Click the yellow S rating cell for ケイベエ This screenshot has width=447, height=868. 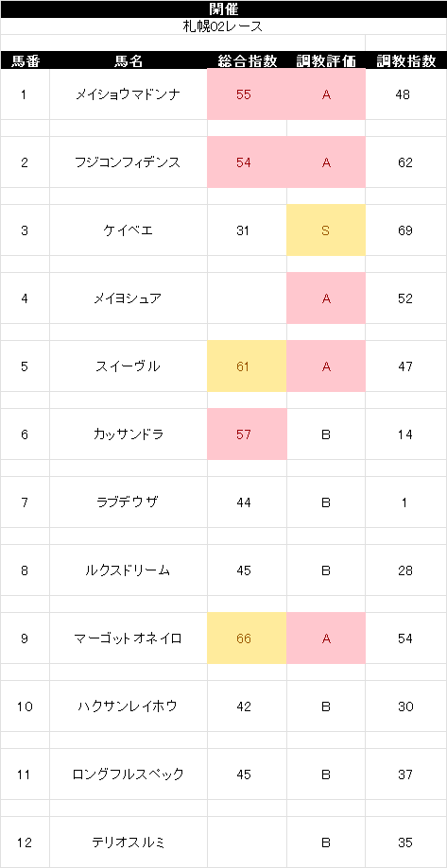coord(326,230)
